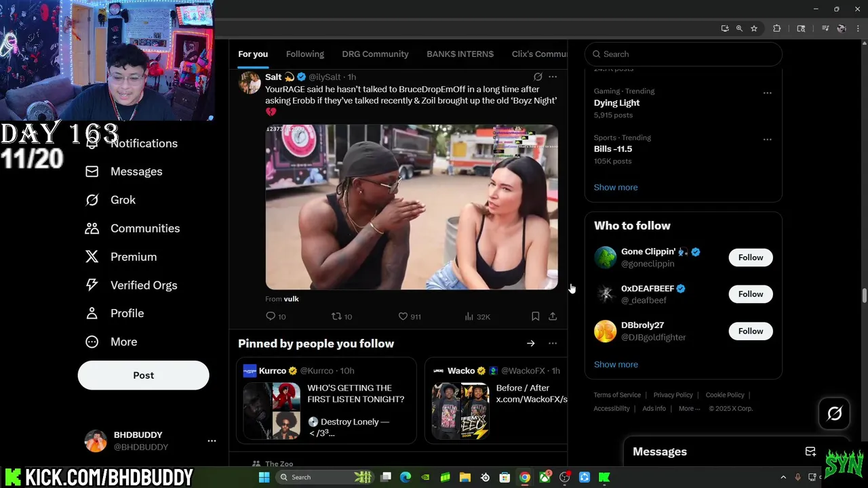Screen dimensions: 868x488
Task: Open More options in sidebar
Action: (x=111, y=342)
